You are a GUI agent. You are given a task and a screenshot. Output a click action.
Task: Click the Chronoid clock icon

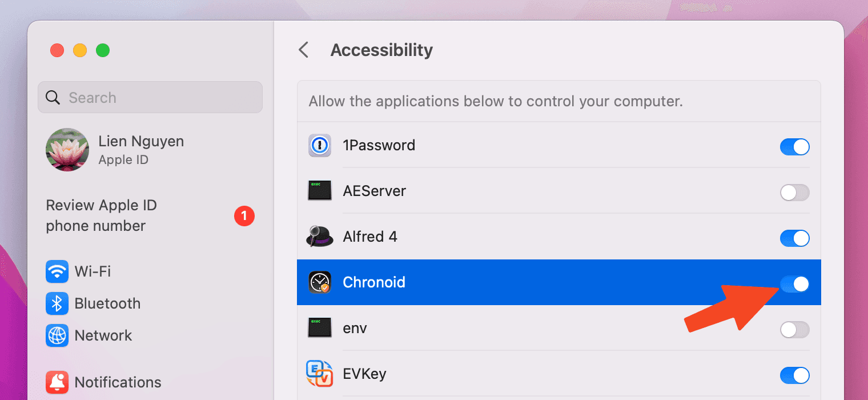click(x=320, y=282)
